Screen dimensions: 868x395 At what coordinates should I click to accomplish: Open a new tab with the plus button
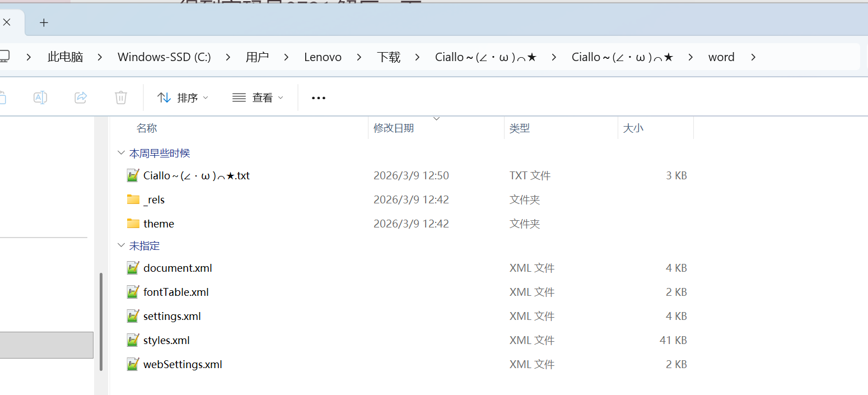[44, 22]
